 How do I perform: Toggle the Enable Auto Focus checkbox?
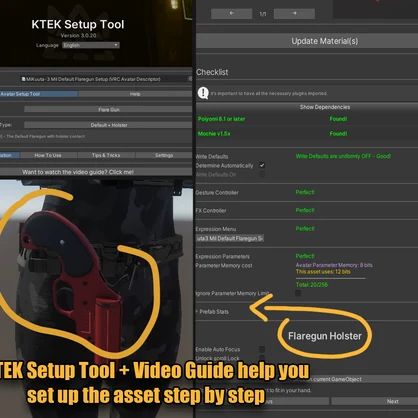point(262,349)
